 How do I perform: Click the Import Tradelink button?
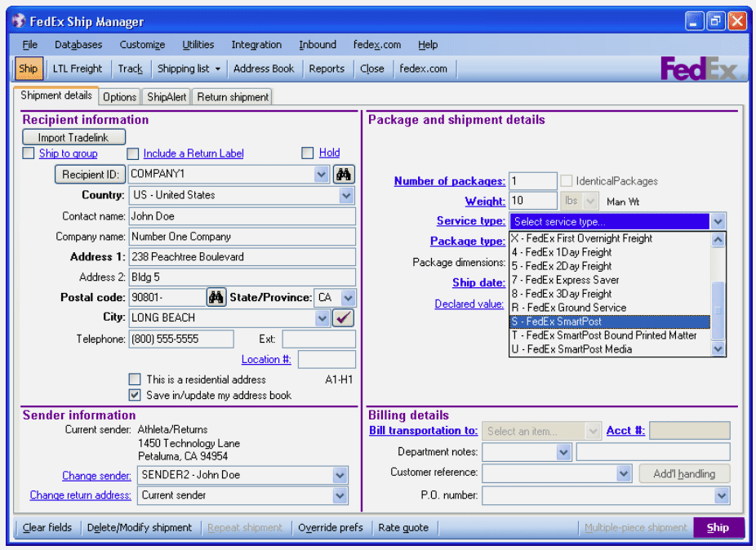point(73,136)
